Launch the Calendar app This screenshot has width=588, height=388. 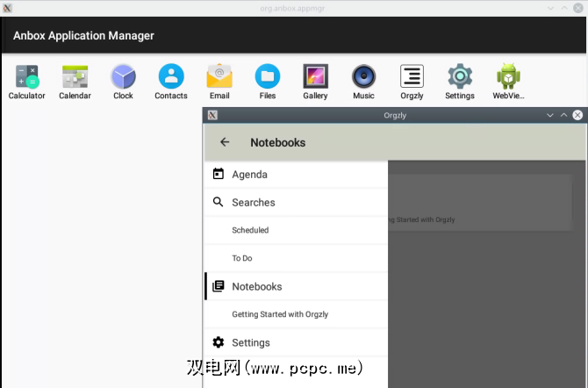click(x=75, y=77)
